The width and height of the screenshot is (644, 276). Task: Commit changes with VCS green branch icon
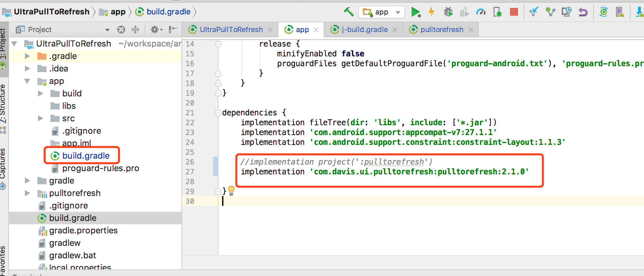click(550, 12)
